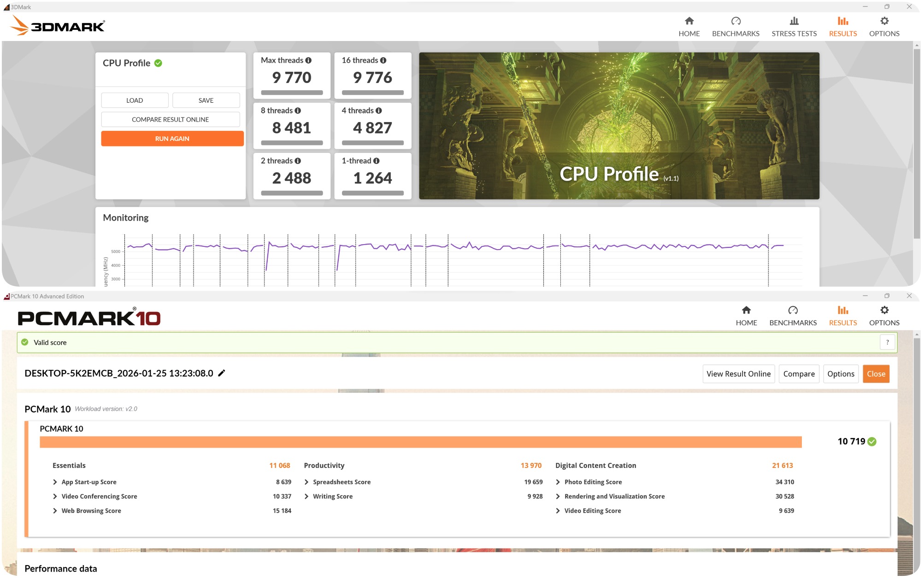The height and width of the screenshot is (578, 924).
Task: Click PCMark 10 Home icon
Action: tap(746, 310)
